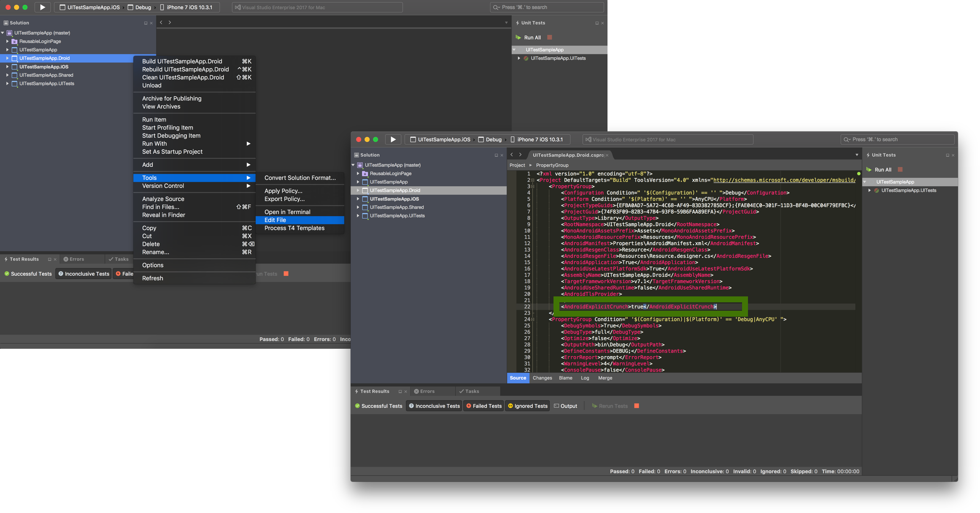Toggle the Output filter in the front window Test Results

click(565, 406)
